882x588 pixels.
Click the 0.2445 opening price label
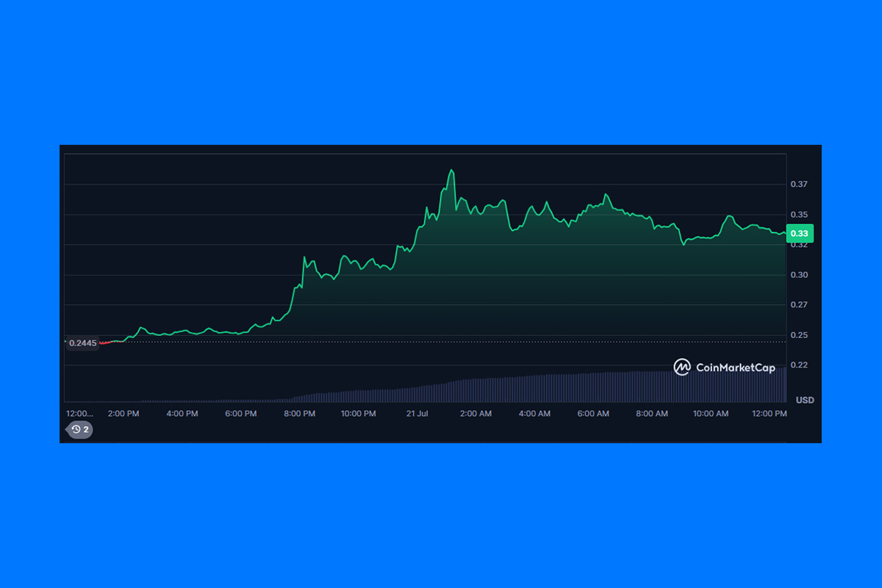82,343
